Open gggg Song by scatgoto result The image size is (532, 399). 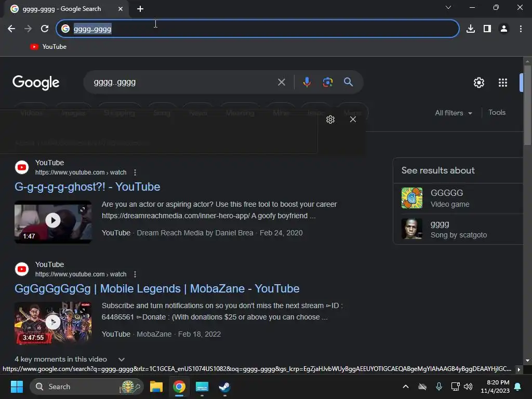point(458,229)
